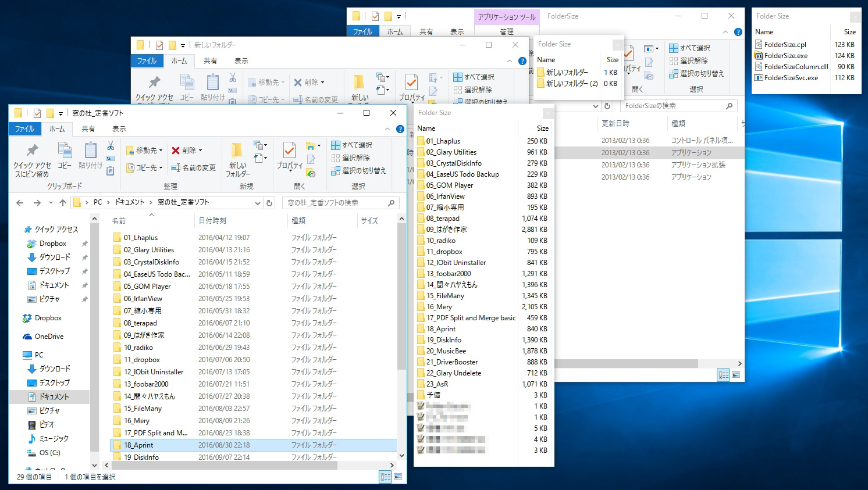Click 名前の変更 (Rename) in front window ribbon

[193, 168]
